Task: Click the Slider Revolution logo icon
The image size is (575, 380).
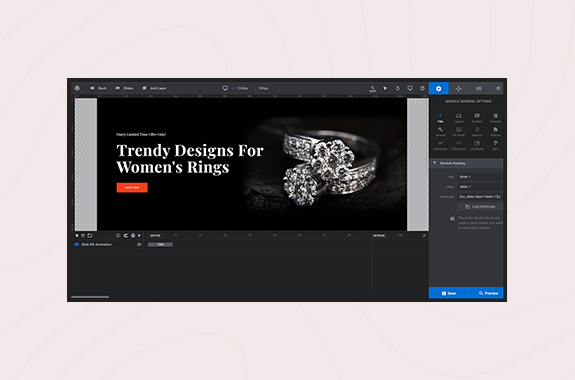Action: pyautogui.click(x=77, y=88)
